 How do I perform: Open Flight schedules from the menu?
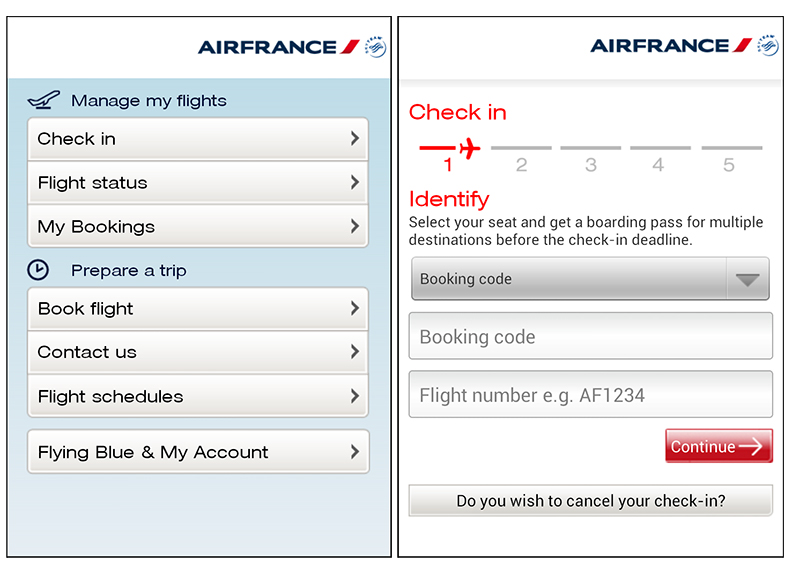coord(197,396)
